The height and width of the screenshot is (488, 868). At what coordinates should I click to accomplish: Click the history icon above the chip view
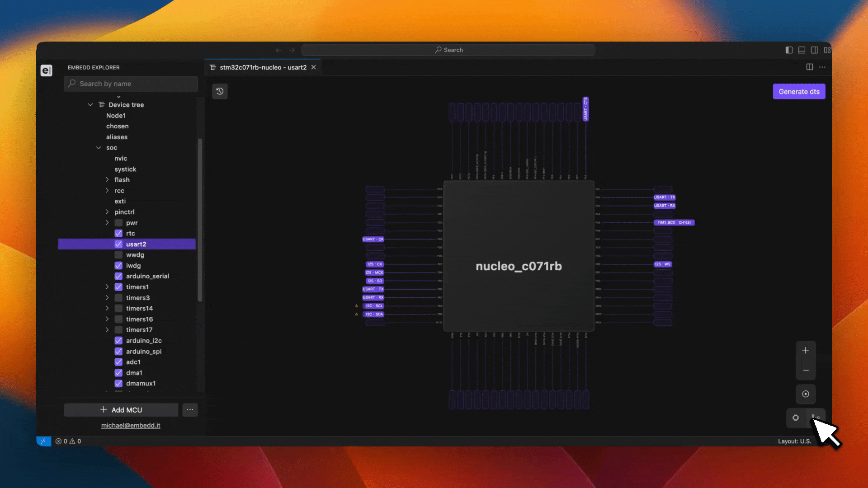click(x=220, y=91)
